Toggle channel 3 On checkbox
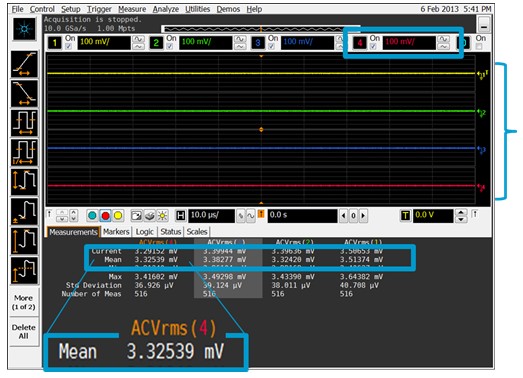Viewport: 523px width, 378px height. click(272, 46)
